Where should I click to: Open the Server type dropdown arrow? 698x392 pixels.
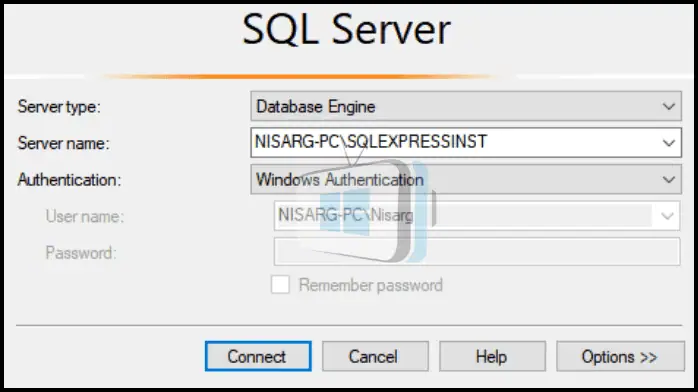[669, 106]
